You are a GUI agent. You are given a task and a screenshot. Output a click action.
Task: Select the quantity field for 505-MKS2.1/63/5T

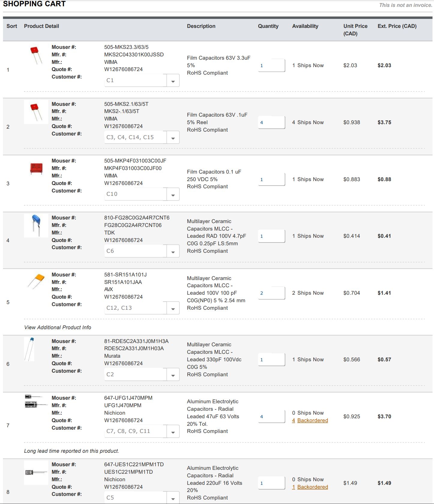(x=272, y=122)
